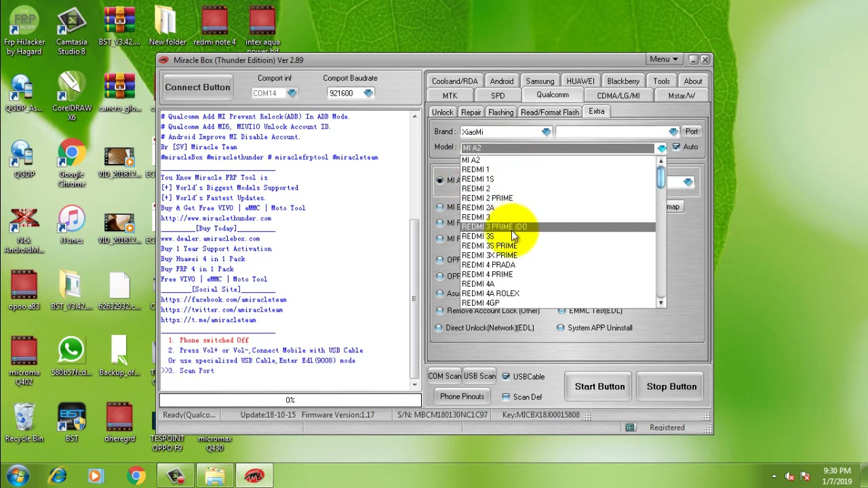Select Direct Unlock(Network)(EDL) radio button

click(438, 328)
